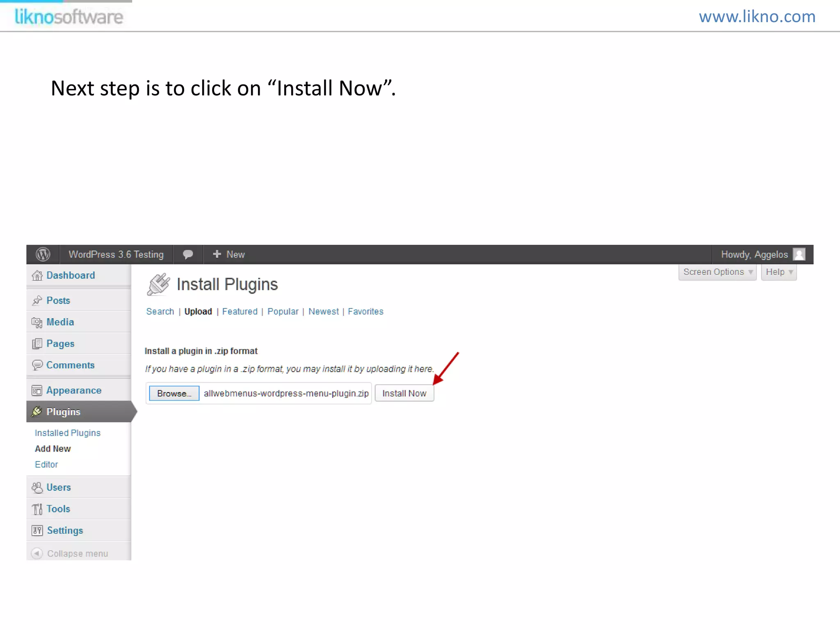Switch to the Search tab
This screenshot has height=630, width=840.
160,311
